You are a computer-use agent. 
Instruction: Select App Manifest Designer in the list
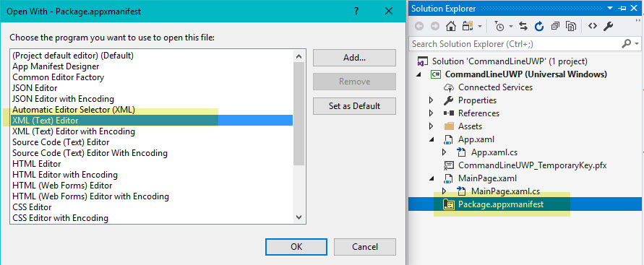[x=56, y=66]
